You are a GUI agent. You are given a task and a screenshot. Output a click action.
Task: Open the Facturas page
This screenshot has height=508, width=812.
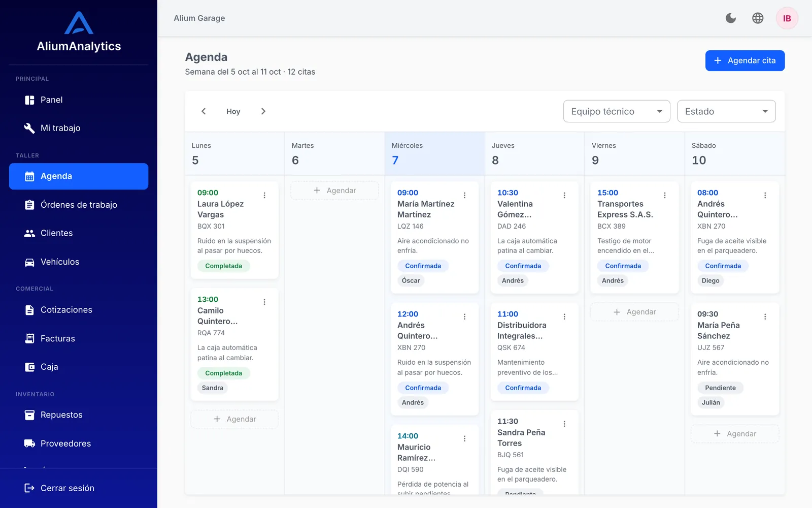[x=79, y=338]
